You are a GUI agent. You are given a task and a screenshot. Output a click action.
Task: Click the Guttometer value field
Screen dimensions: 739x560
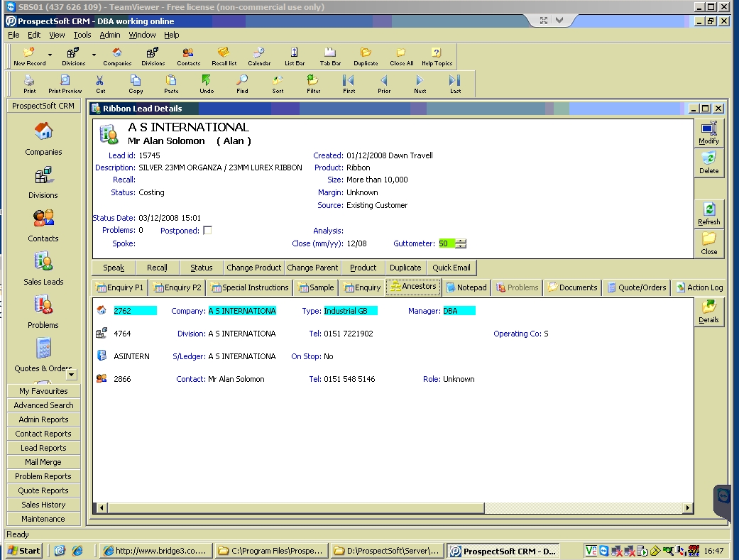[x=447, y=243]
